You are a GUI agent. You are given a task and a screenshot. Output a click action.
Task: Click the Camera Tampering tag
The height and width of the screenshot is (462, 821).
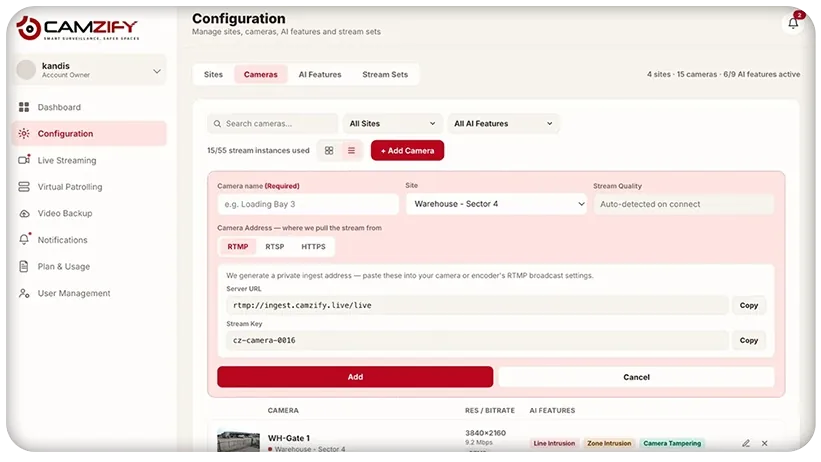(x=672, y=443)
